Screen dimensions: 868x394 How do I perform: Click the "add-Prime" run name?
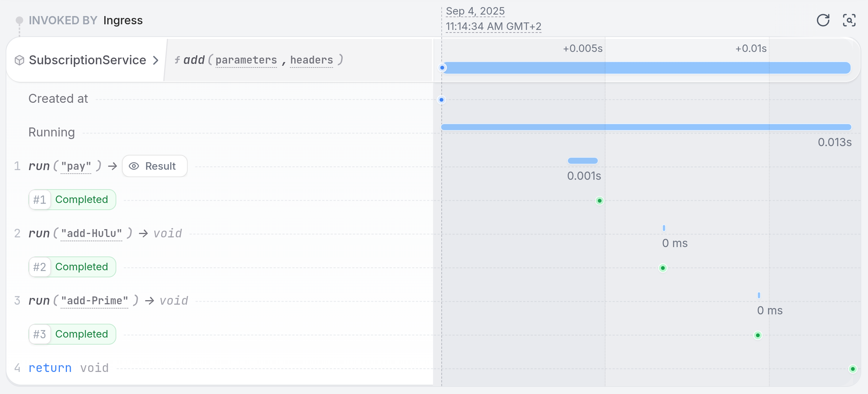[94, 301]
